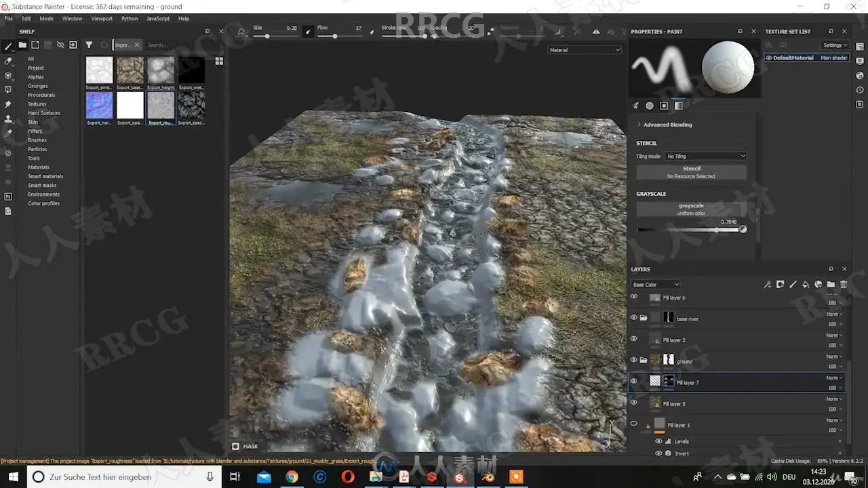Add a mask in Layers toolbar

pyautogui.click(x=781, y=285)
